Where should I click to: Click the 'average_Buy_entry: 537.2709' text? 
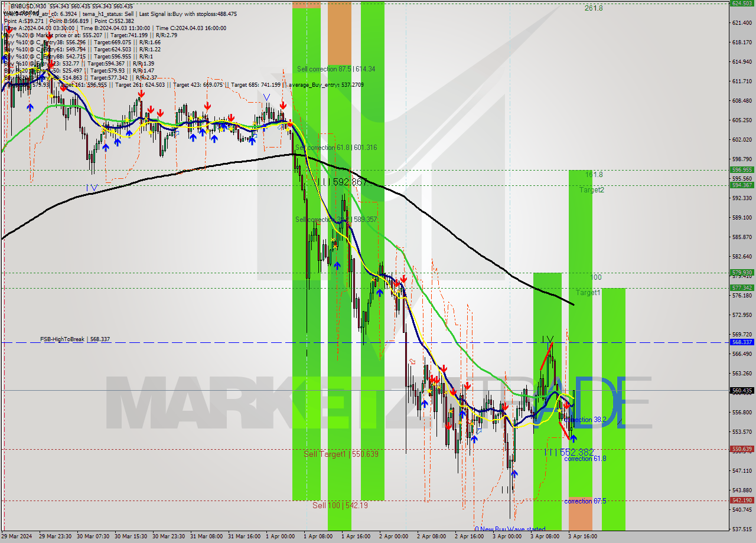tap(325, 85)
